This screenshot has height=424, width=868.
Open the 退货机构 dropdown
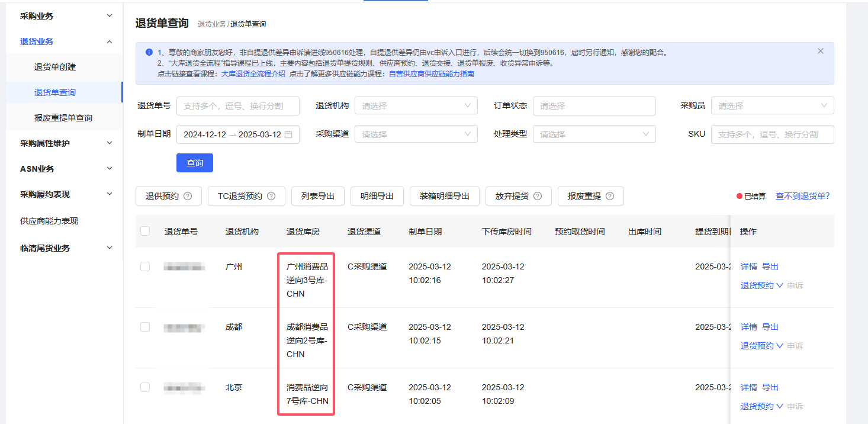tap(416, 106)
